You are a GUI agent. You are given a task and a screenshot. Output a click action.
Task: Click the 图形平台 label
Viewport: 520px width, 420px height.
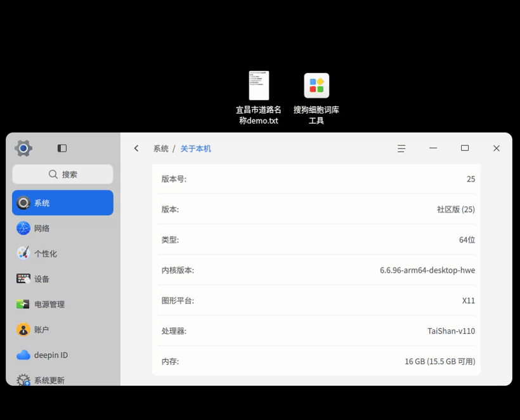coord(178,301)
